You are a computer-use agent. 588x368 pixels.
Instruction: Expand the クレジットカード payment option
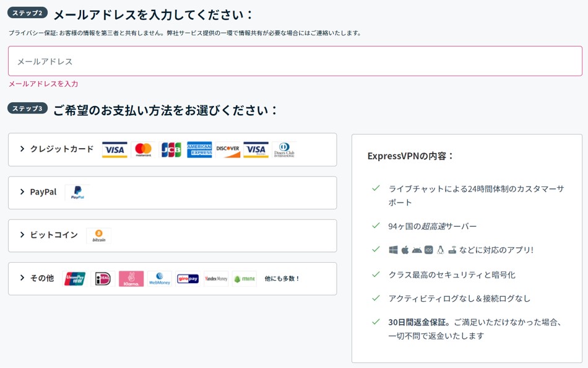click(x=60, y=149)
